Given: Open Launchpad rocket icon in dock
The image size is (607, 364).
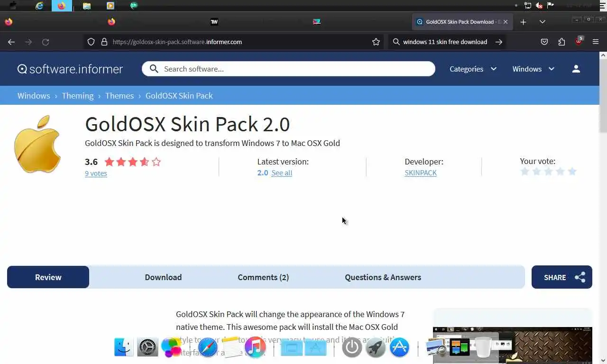Looking at the screenshot, I should [x=376, y=347].
